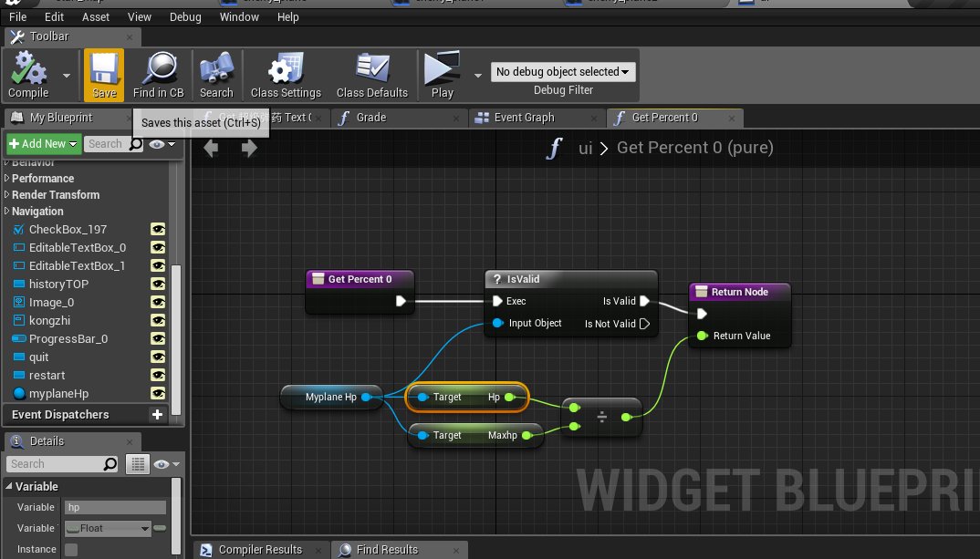The width and height of the screenshot is (980, 559).
Task: Select the CheckBox_197 variable
Action: coord(68,229)
